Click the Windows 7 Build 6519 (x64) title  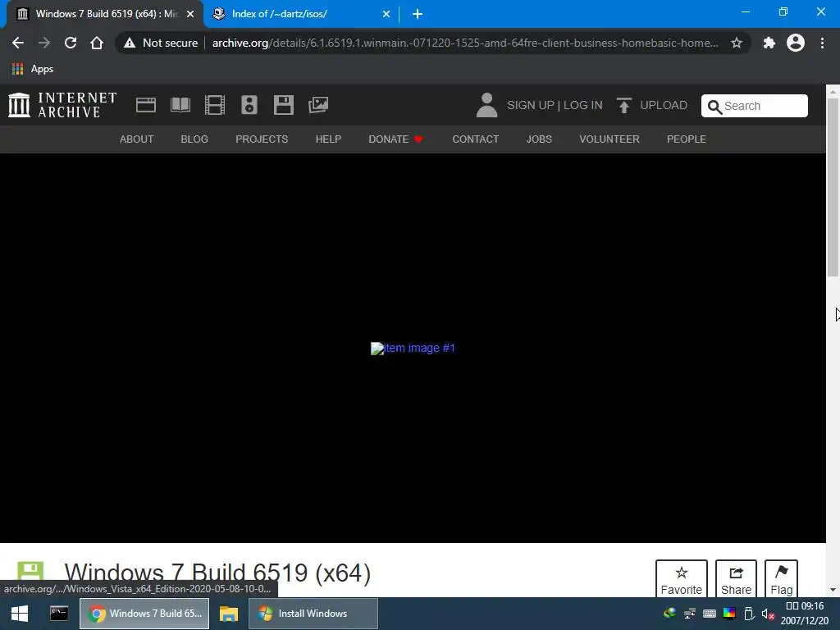point(217,573)
